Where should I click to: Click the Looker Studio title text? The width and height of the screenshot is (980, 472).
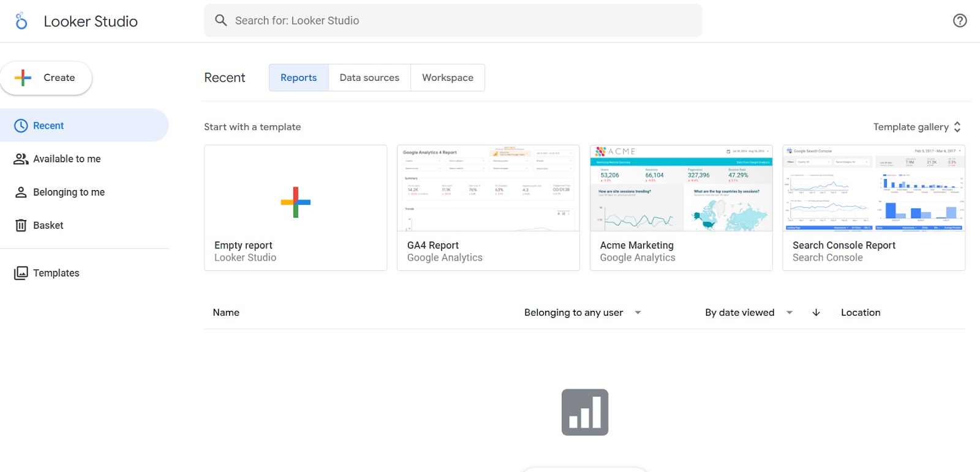91,21
